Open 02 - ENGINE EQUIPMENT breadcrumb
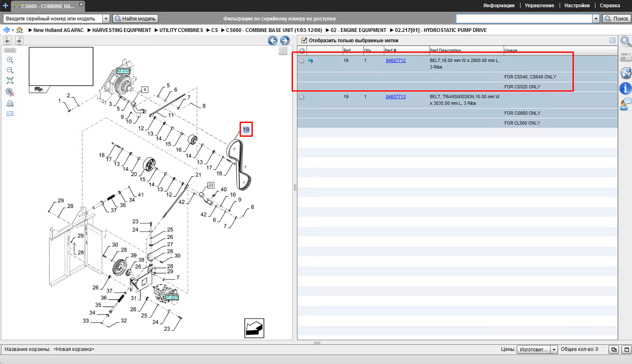This screenshot has height=364, width=632. pyautogui.click(x=359, y=30)
